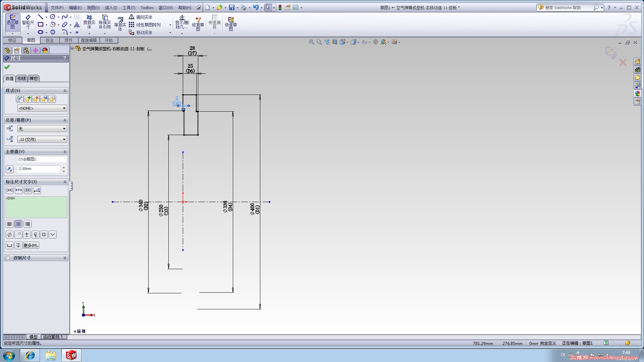Toggle center-justify dimension text button
The width and height of the screenshot is (644, 362).
[18, 224]
